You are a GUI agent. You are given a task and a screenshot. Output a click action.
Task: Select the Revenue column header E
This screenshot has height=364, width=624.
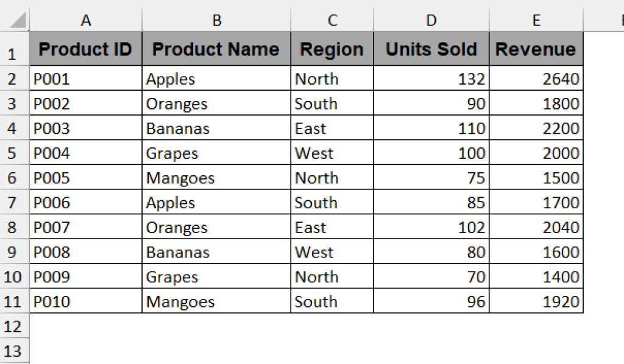tap(536, 19)
